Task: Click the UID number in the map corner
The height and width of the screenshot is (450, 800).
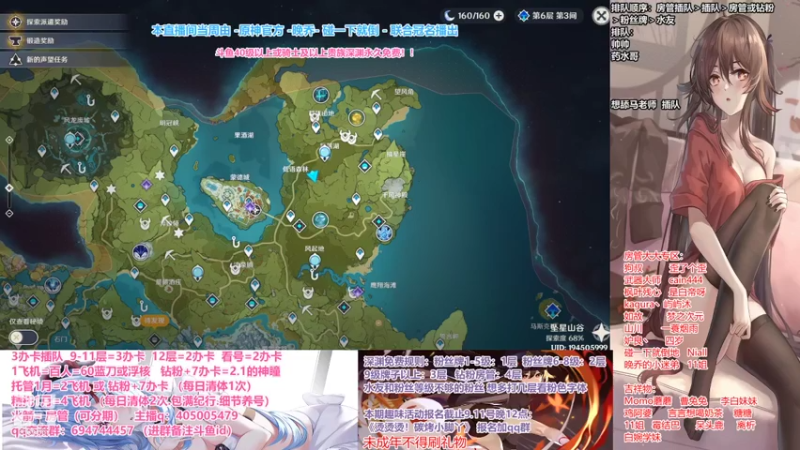Action: [x=579, y=347]
